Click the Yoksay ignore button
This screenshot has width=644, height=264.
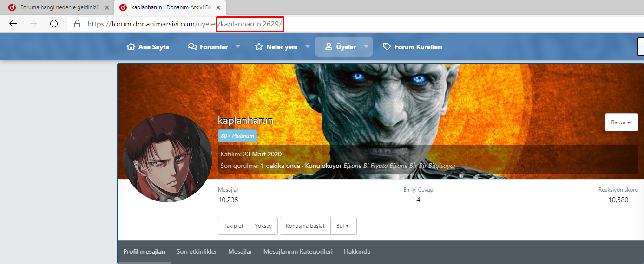click(x=263, y=226)
